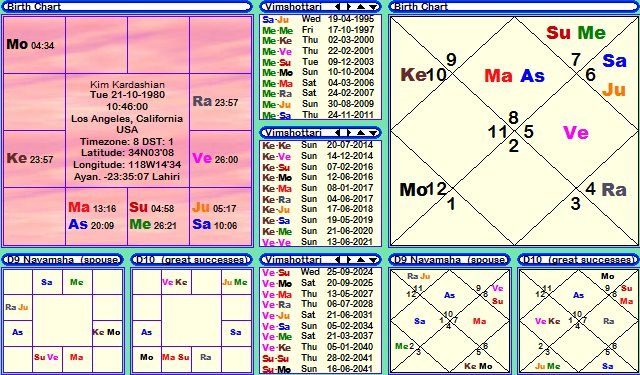Screen dimensions: 640x375
Task: Click the D9 Navamsha (spouse) title on left
Action: (x=62, y=260)
